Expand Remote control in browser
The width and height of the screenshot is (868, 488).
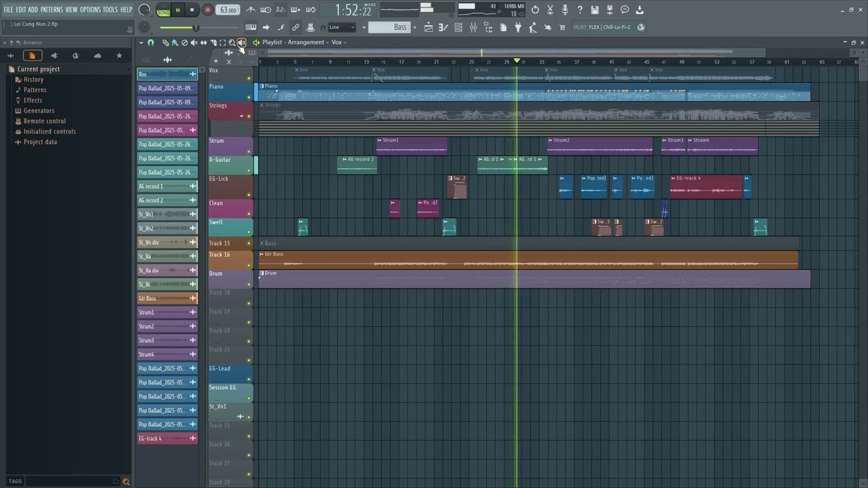(x=44, y=121)
